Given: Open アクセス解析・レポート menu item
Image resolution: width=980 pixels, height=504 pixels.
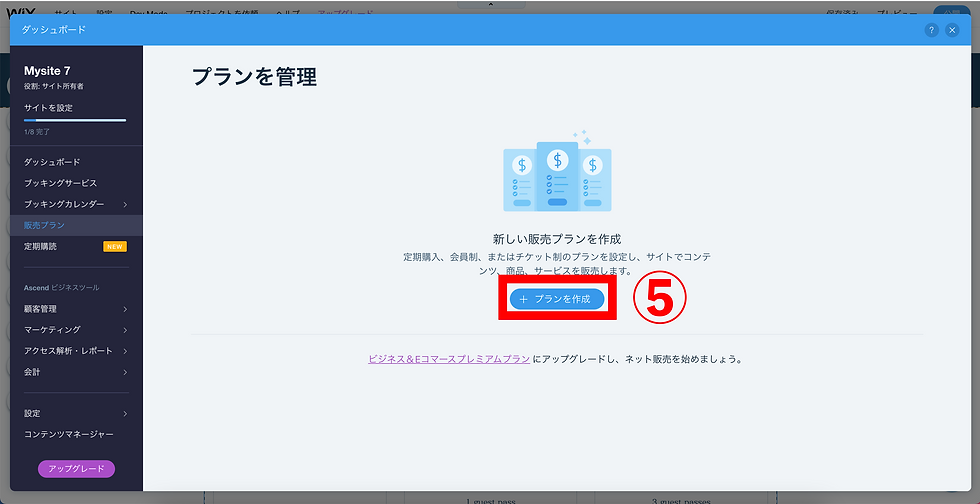Looking at the screenshot, I should point(68,351).
